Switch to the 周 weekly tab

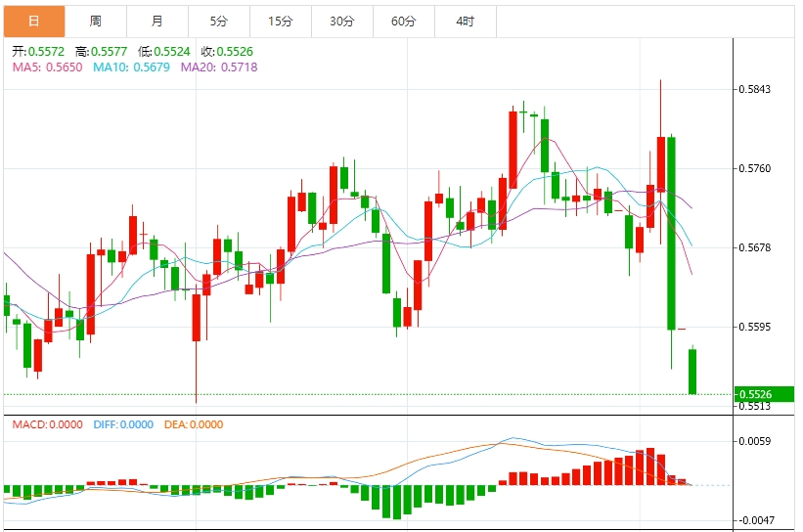click(96, 21)
